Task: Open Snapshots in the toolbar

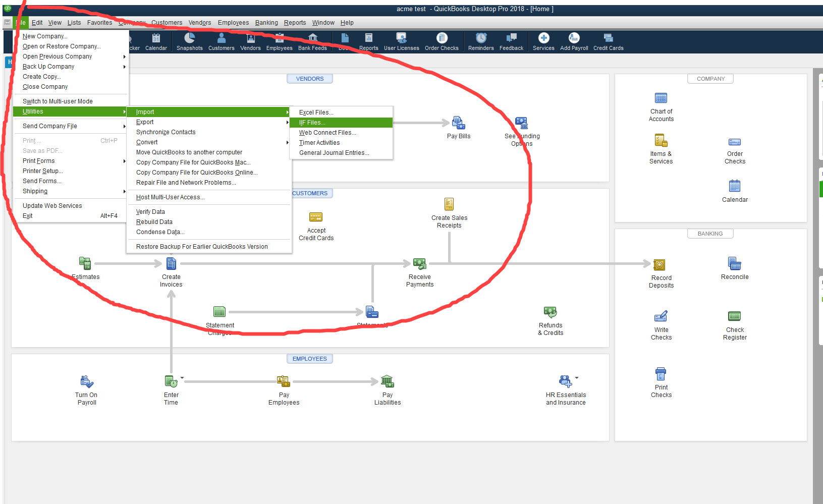Action: [x=189, y=42]
